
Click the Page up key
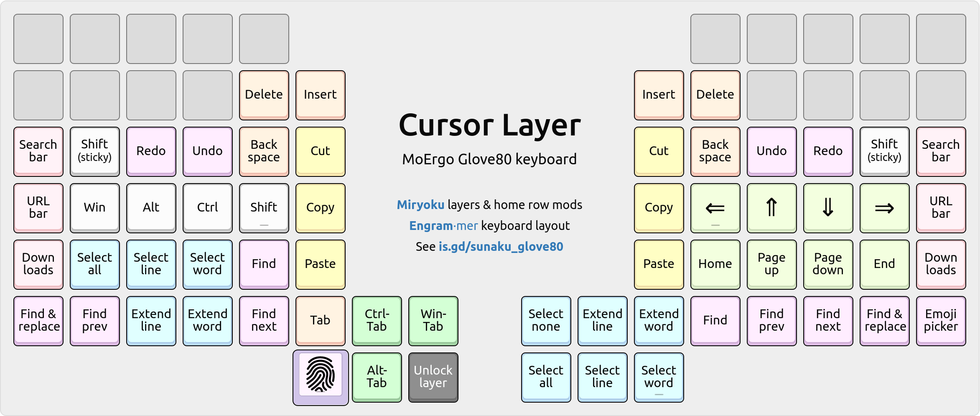pyautogui.click(x=771, y=264)
